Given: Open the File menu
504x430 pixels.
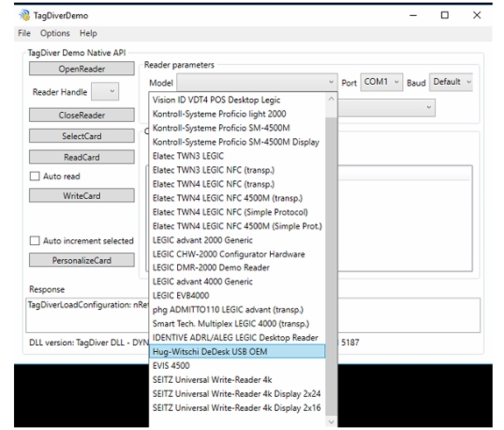Looking at the screenshot, I should click(x=25, y=33).
